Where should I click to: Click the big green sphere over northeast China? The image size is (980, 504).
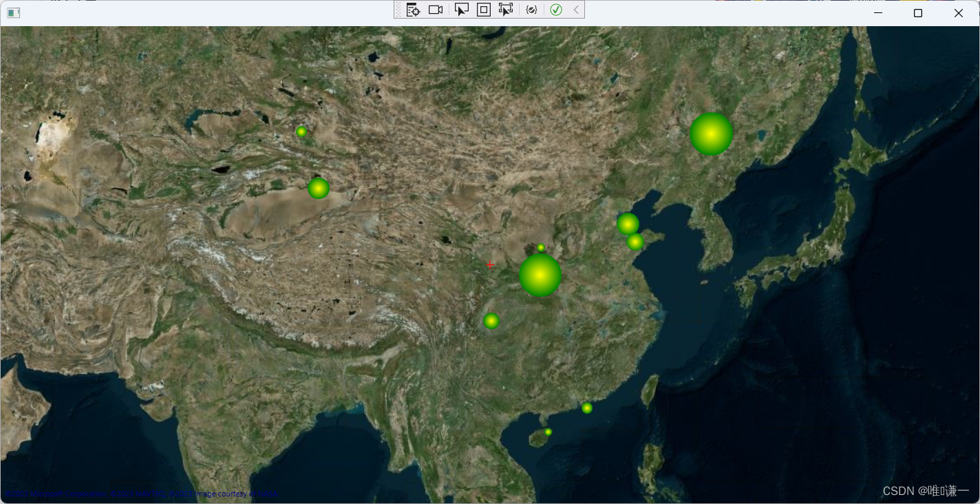711,133
